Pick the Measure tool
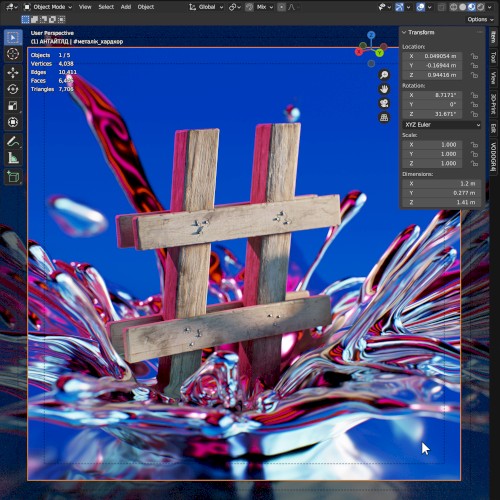The height and width of the screenshot is (500, 500). (13, 158)
